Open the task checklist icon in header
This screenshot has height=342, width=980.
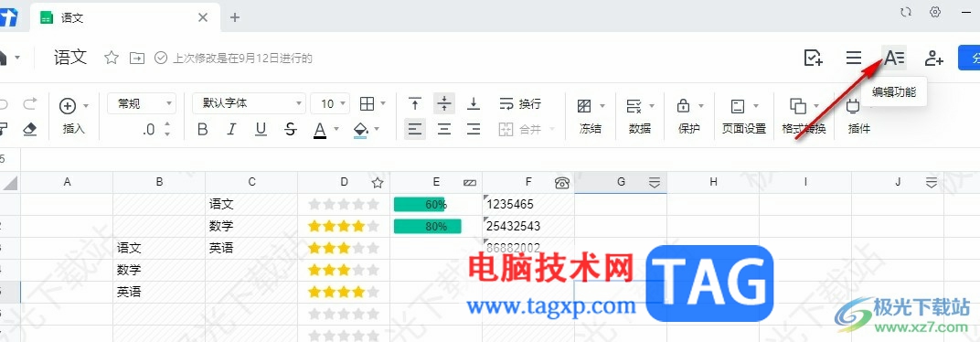[813, 58]
